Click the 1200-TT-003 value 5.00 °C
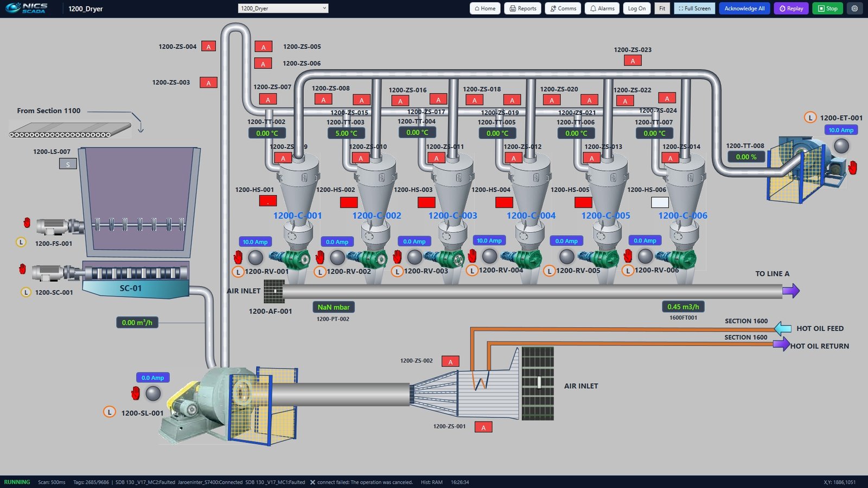The width and height of the screenshot is (868, 488). point(346,133)
